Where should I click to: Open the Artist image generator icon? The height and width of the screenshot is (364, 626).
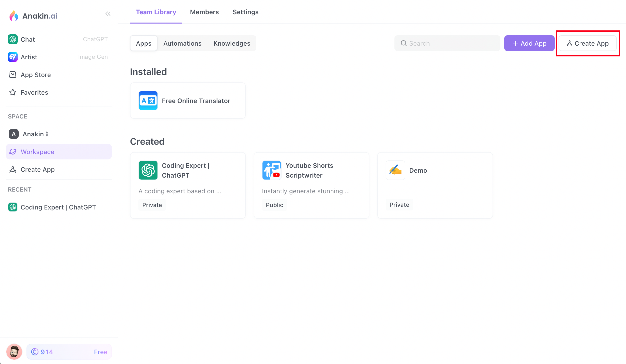point(13,57)
